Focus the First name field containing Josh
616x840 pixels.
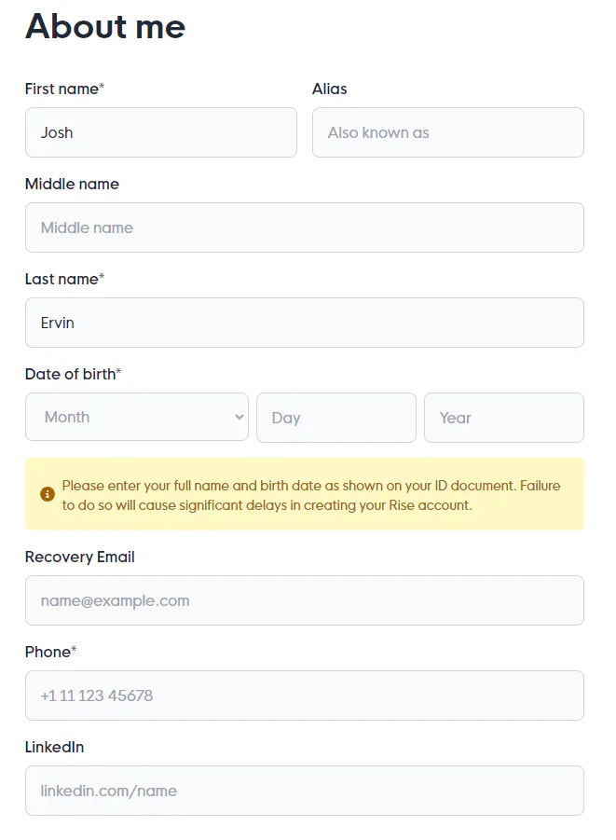(x=161, y=132)
